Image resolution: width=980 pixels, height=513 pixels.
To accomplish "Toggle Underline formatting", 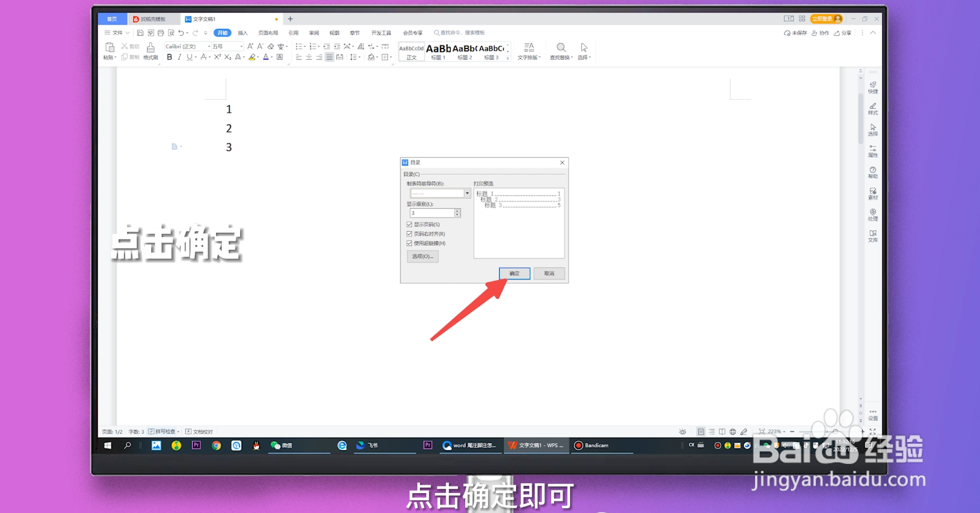I will coord(189,57).
